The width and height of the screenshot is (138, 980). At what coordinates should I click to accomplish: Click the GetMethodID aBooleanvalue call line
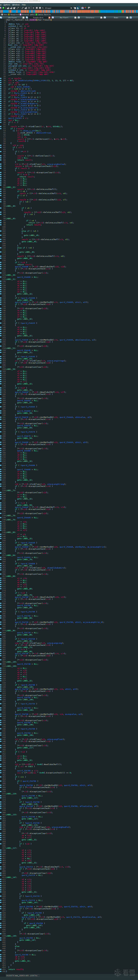pyautogui.click(x=56, y=340)
